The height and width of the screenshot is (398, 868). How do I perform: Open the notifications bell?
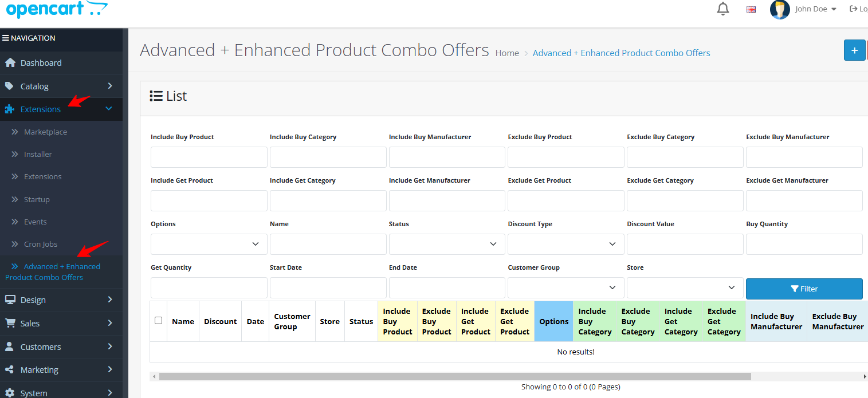(723, 9)
